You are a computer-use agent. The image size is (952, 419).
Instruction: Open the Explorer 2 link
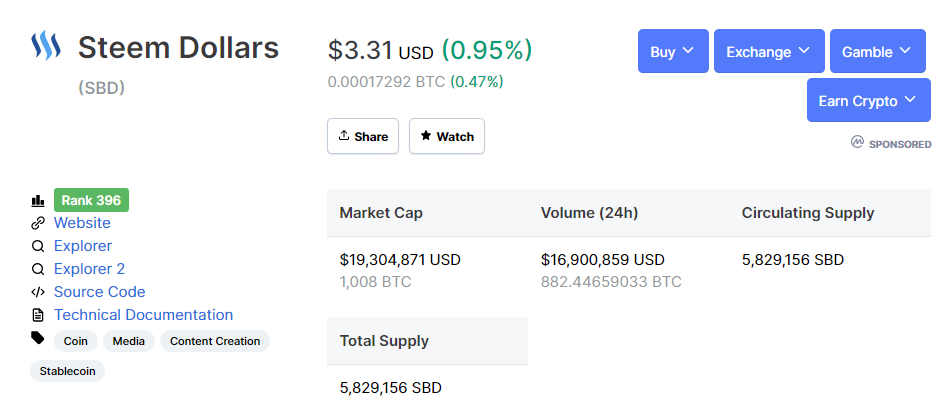89,269
